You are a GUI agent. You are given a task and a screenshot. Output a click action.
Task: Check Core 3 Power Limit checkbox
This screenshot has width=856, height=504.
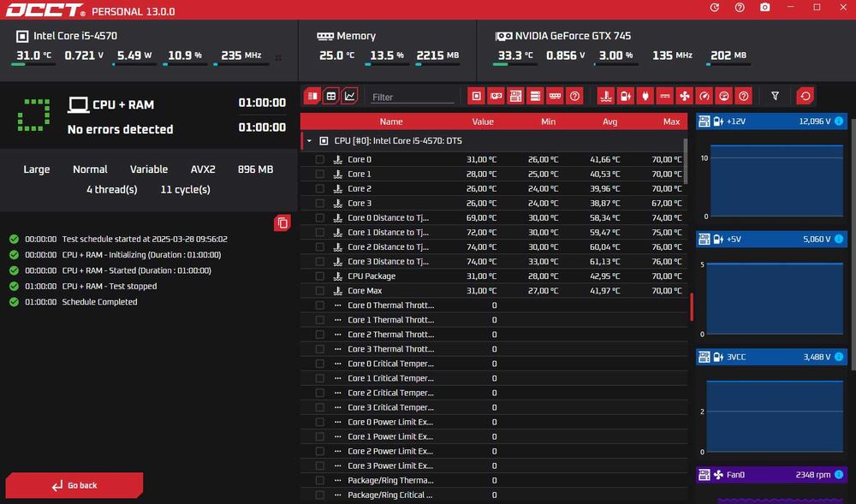tap(320, 465)
